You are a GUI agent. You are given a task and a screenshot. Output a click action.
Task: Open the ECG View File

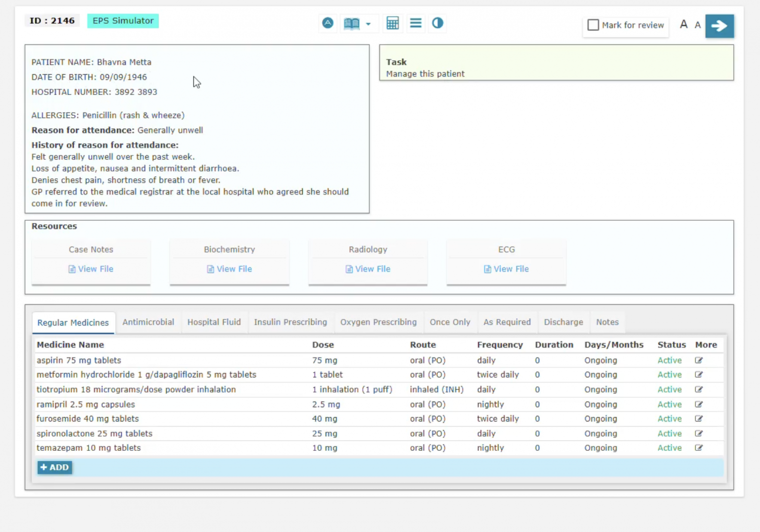(506, 269)
